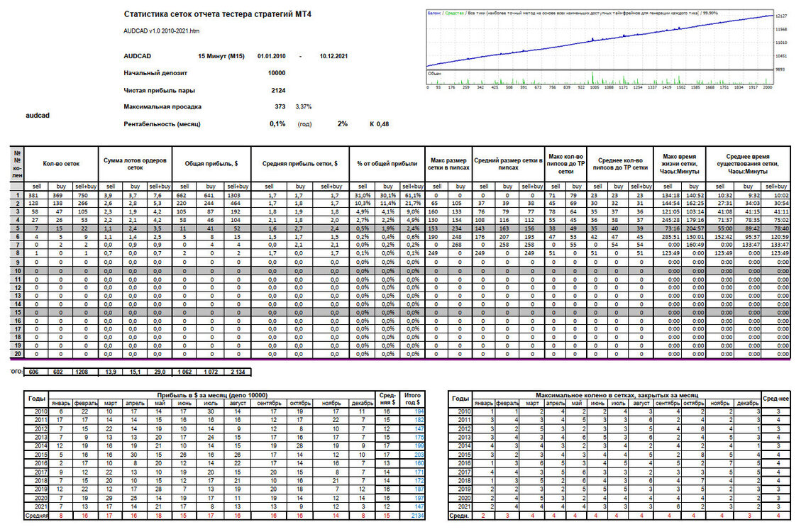This screenshot has width=806, height=532.
Task: Select the report title 'Статистика сеток отчета тестера стратегий МТ4'
Action: click(x=217, y=14)
